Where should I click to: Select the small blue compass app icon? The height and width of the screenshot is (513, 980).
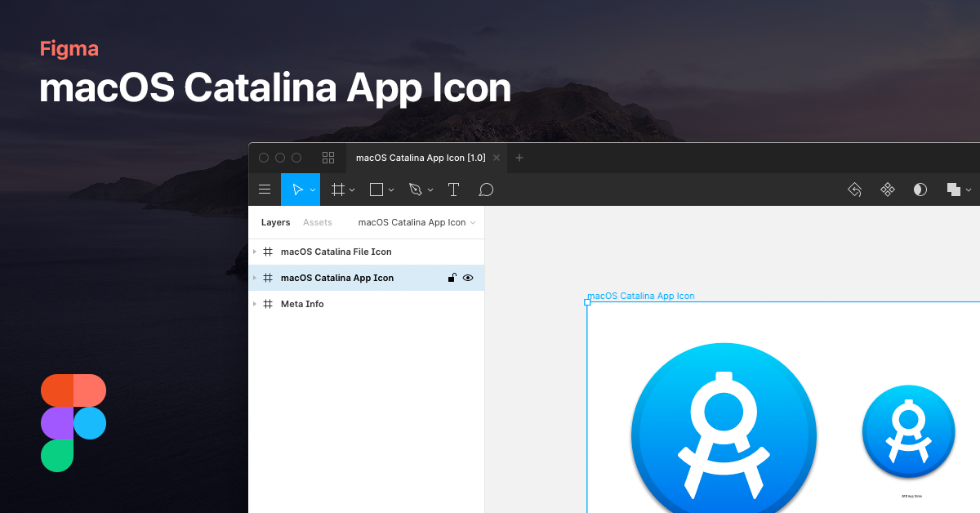(x=908, y=431)
